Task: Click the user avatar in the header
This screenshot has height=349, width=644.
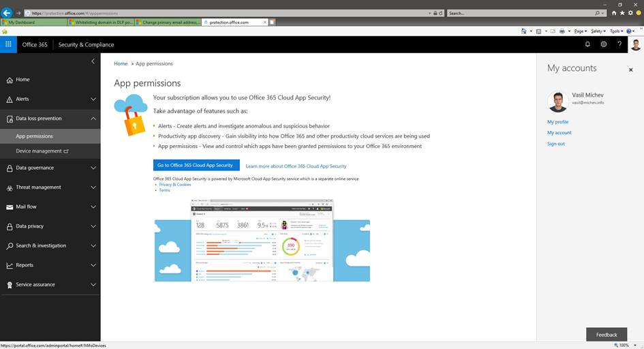Action: click(x=636, y=45)
